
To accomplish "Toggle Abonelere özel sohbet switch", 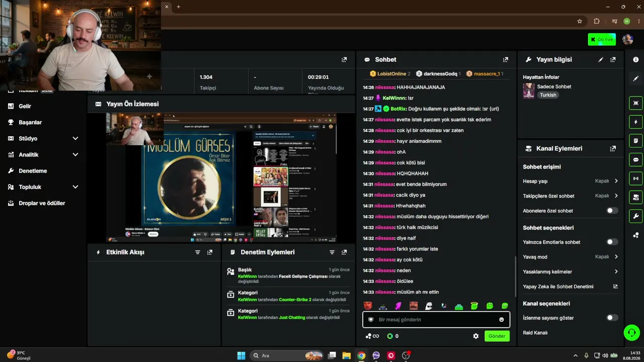I will (612, 211).
